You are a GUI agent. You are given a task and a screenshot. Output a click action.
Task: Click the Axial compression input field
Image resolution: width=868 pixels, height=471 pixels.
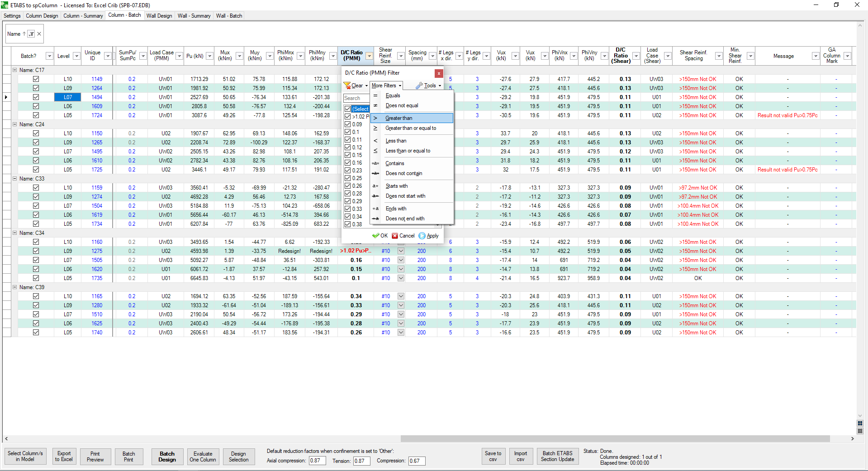click(x=317, y=461)
